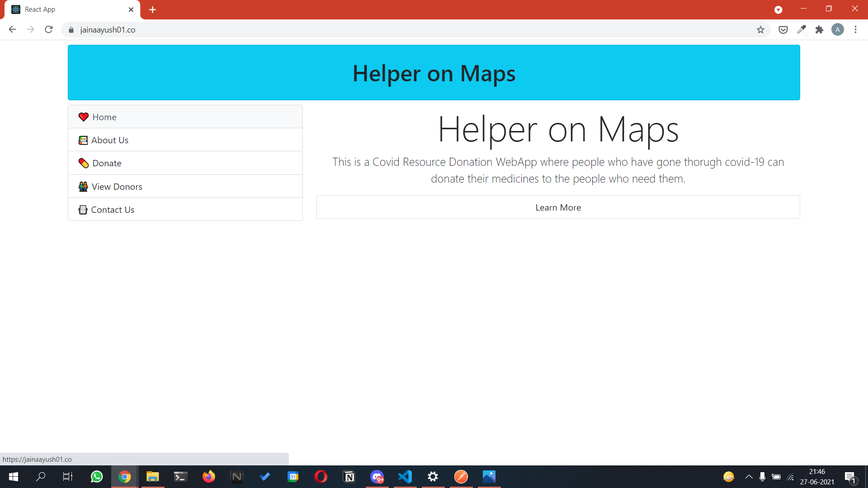Click the phone icon beside Contact Us
This screenshot has width=868, height=488.
click(83, 210)
